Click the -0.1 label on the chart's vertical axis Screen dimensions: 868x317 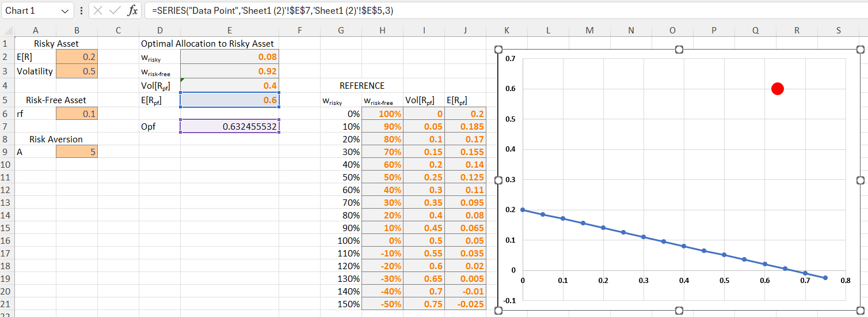pos(510,300)
